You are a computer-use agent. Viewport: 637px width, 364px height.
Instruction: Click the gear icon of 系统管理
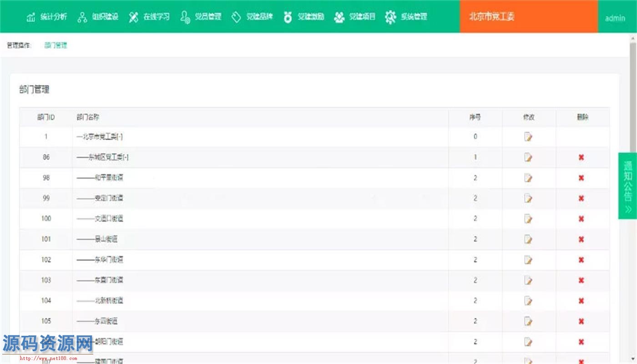click(390, 17)
